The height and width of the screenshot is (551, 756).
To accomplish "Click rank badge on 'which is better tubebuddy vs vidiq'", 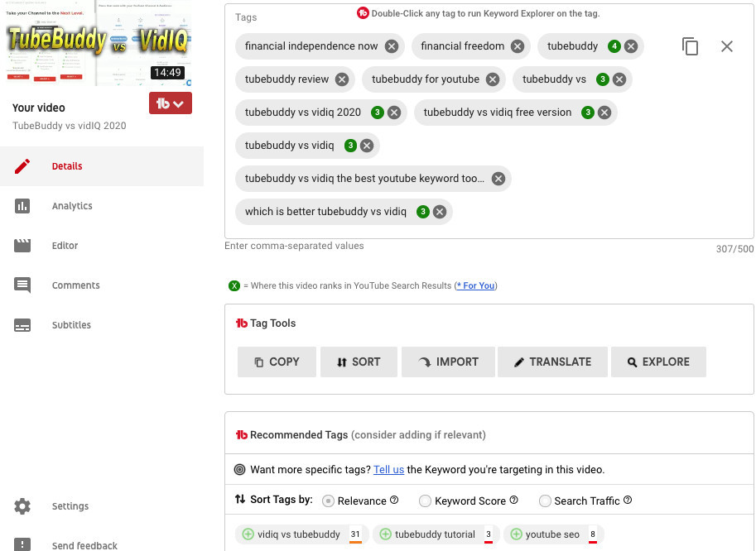I will tap(422, 212).
